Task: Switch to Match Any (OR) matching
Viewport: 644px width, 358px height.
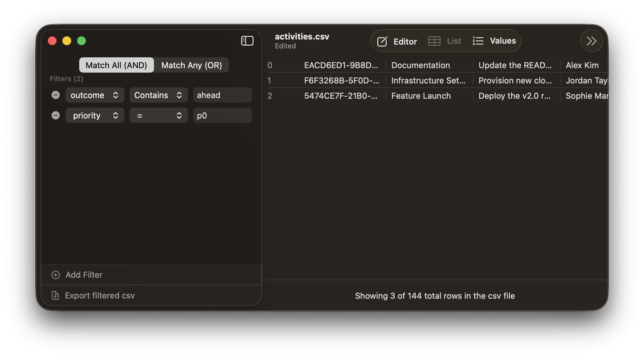Action: pos(192,65)
